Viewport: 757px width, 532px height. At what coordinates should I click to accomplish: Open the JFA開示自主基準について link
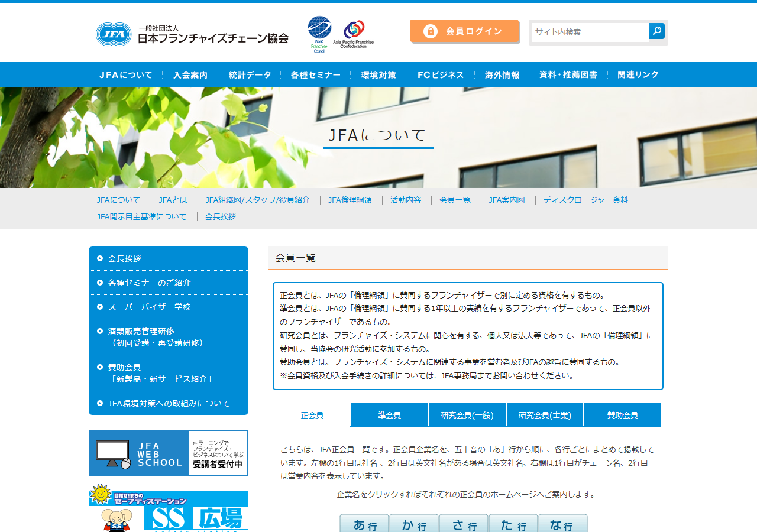[x=142, y=216]
